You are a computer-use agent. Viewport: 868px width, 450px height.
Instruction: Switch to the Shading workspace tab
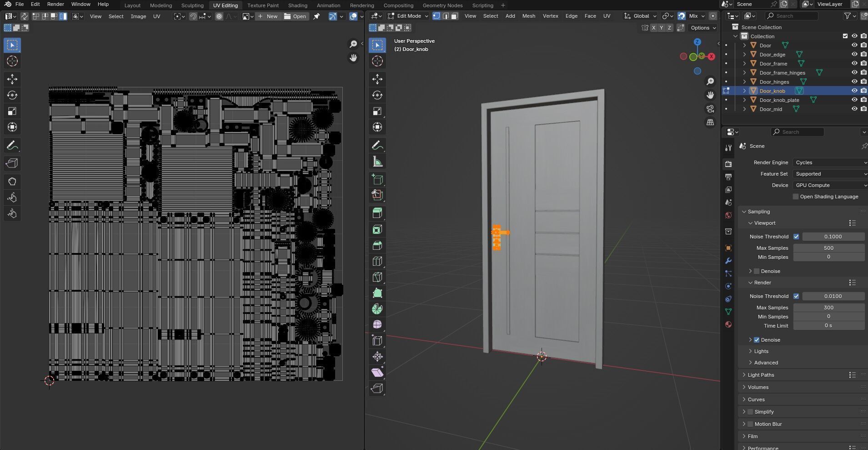click(x=297, y=5)
